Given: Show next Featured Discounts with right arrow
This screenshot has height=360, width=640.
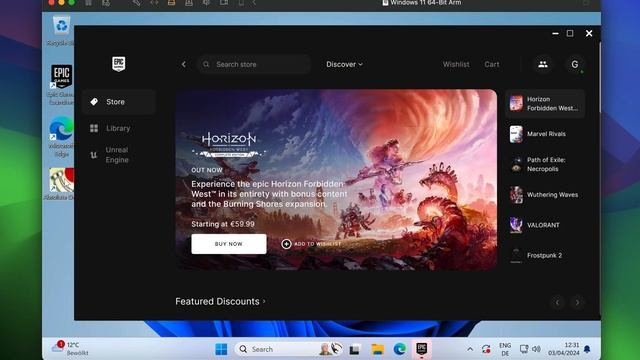Looking at the screenshot, I should coord(577,302).
